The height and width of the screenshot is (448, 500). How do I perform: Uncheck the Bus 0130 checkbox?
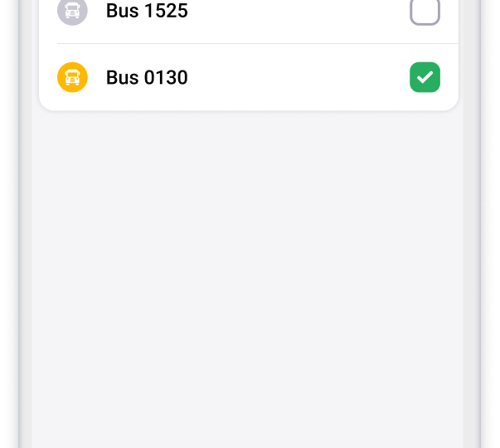[425, 77]
